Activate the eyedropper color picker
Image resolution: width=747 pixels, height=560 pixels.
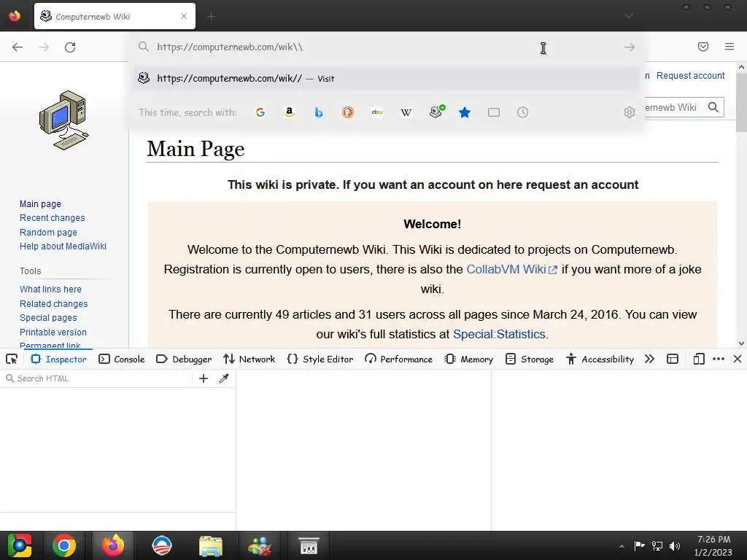(224, 378)
